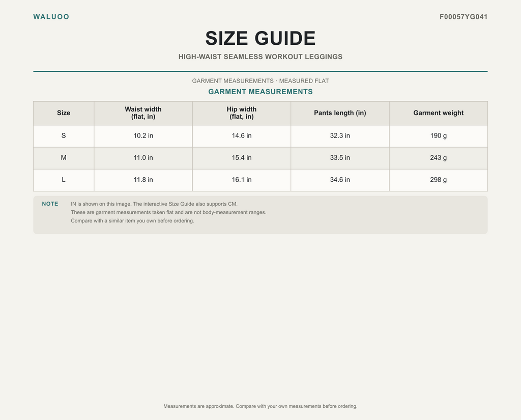
Task: Click the WALUOO brand name
Action: click(x=51, y=17)
